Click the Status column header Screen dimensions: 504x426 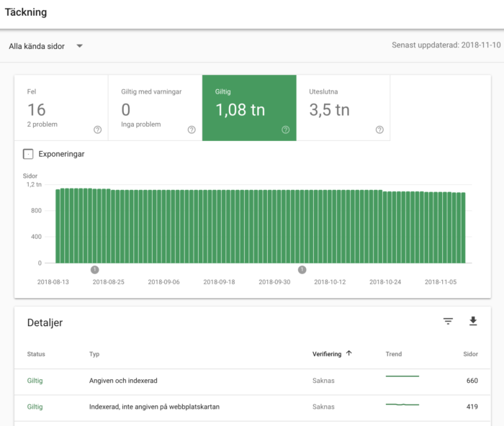click(36, 354)
